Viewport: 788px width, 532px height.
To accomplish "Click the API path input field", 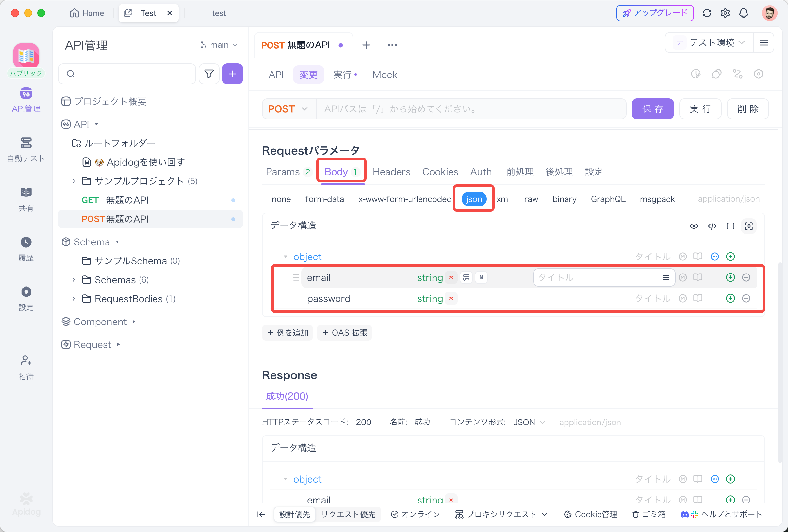I will tap(471, 109).
